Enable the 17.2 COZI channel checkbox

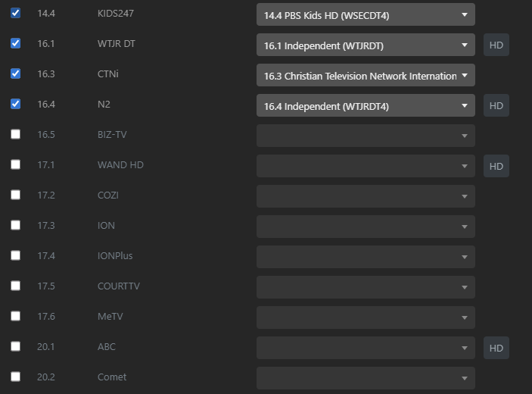tap(16, 195)
